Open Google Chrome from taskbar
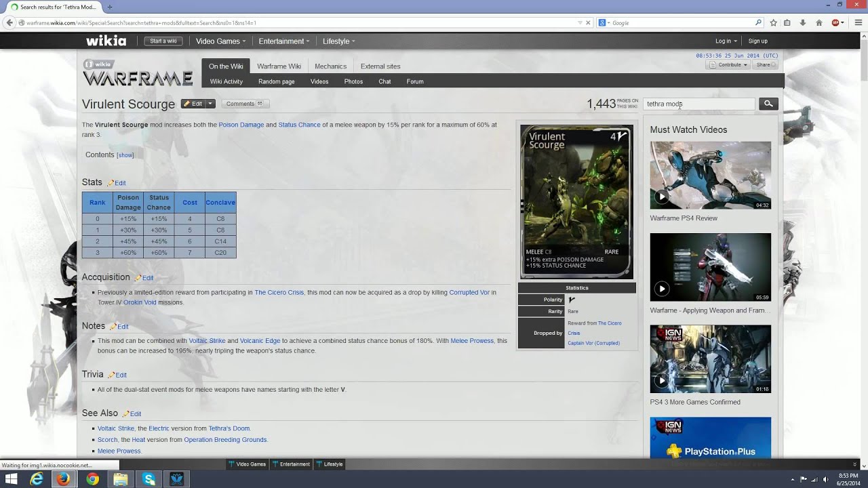The height and width of the screenshot is (488, 868). coord(92,479)
